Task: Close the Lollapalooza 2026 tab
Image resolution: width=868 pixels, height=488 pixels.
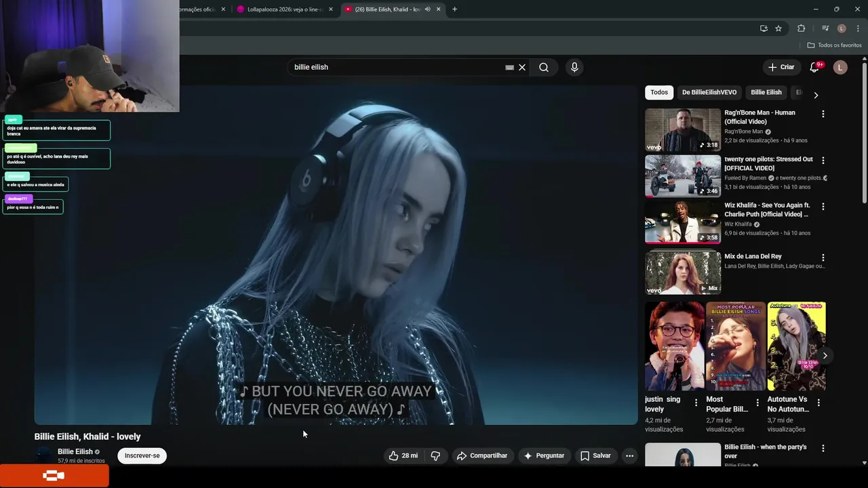Action: point(331,9)
